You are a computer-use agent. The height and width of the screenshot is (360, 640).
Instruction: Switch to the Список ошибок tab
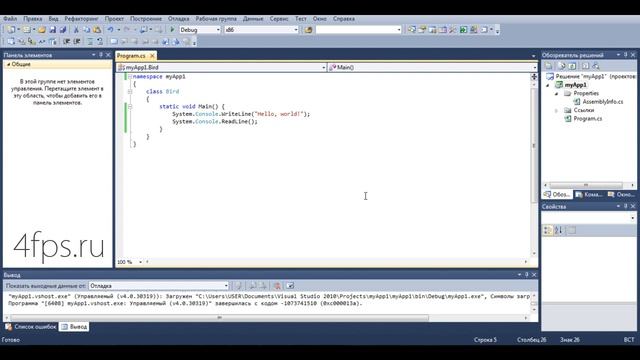point(31,327)
